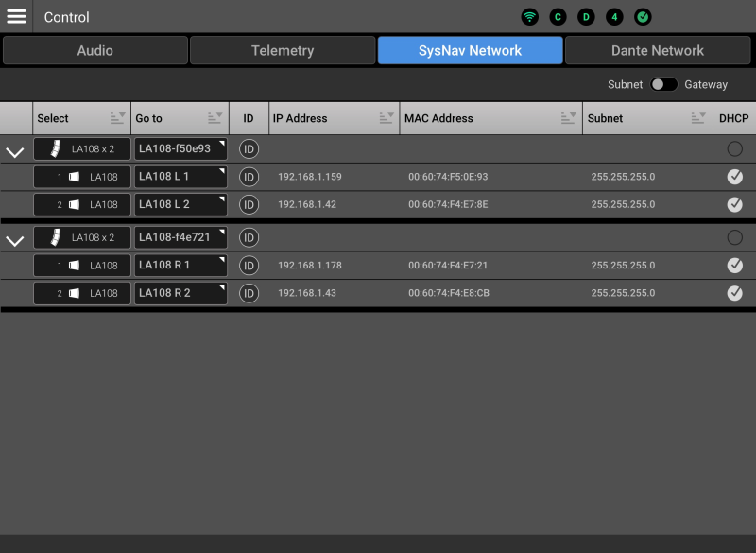Sort by the IP Address column icon

(387, 118)
